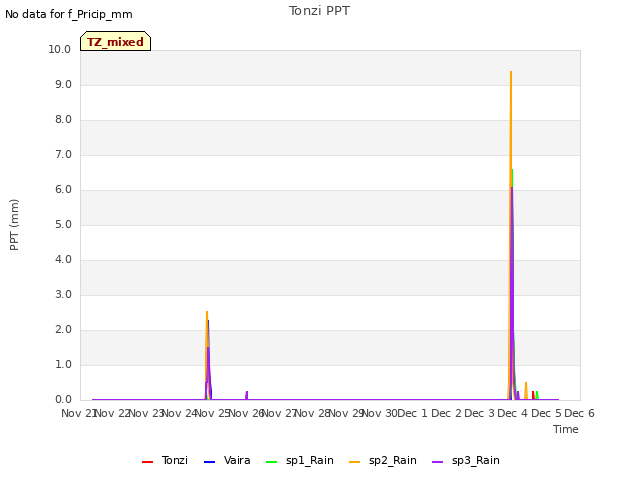Click the orange sp2_Rain legend swatch
Screen dimensions: 640x480
pyautogui.click(x=354, y=462)
